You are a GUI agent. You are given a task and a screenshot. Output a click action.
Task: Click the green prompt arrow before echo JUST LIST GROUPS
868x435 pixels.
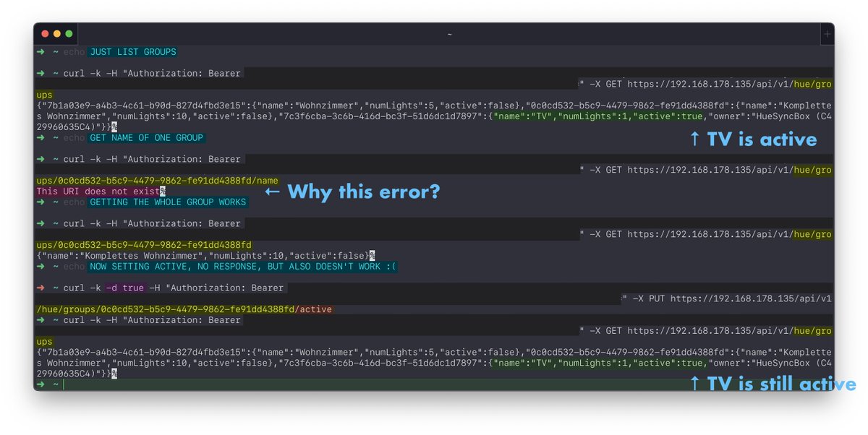pyautogui.click(x=40, y=52)
